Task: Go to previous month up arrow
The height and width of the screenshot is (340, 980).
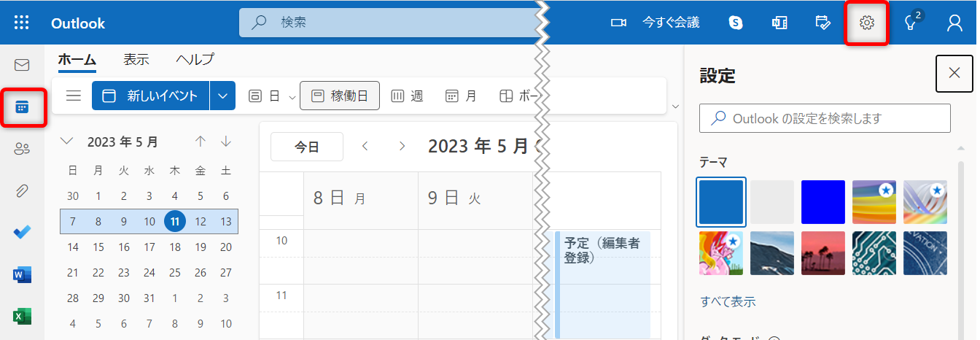Action: pyautogui.click(x=201, y=142)
